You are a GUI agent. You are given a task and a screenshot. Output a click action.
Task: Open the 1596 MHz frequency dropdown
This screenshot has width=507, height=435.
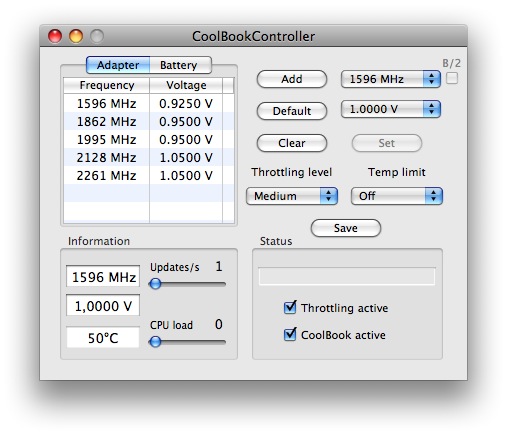pos(391,79)
